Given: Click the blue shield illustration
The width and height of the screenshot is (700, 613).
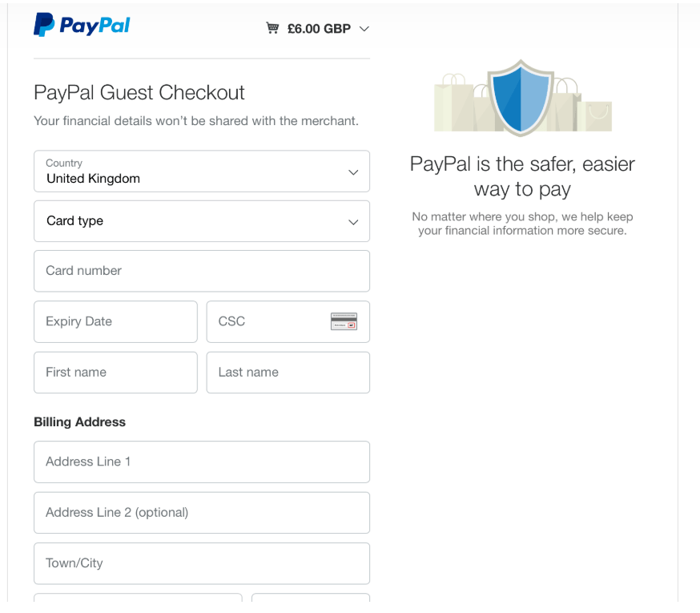Looking at the screenshot, I should click(x=521, y=98).
